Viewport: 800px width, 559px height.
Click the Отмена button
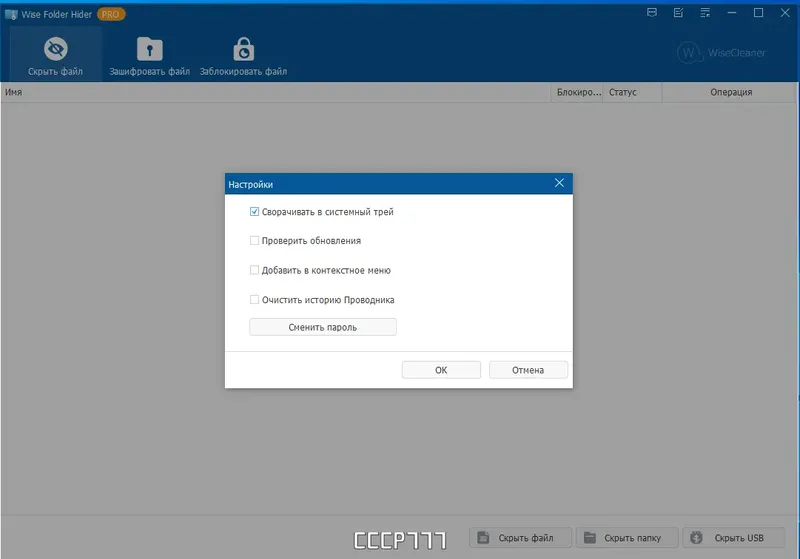[x=528, y=370]
